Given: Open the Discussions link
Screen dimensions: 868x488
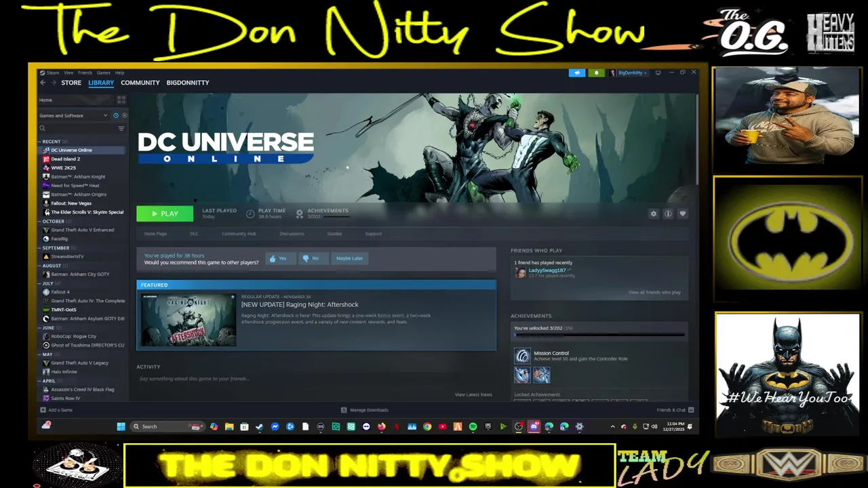Looking at the screenshot, I should click(292, 234).
